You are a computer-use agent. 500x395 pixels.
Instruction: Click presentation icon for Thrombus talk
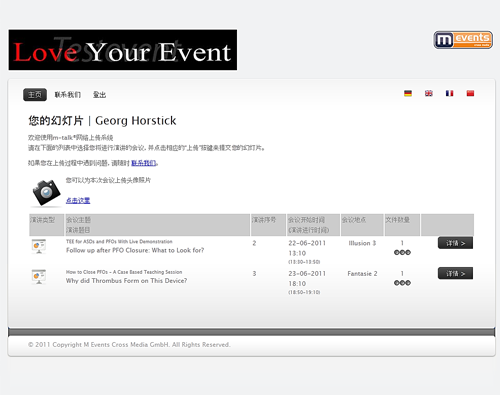pyautogui.click(x=39, y=277)
